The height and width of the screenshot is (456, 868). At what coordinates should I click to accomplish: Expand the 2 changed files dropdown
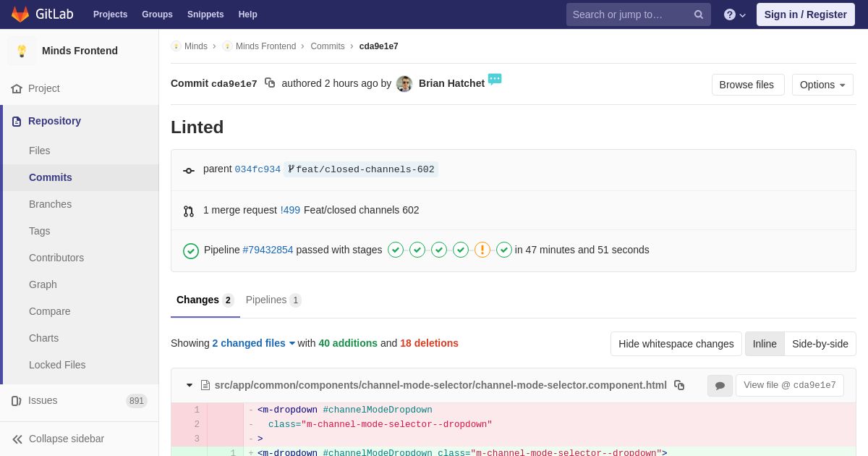[x=254, y=343]
